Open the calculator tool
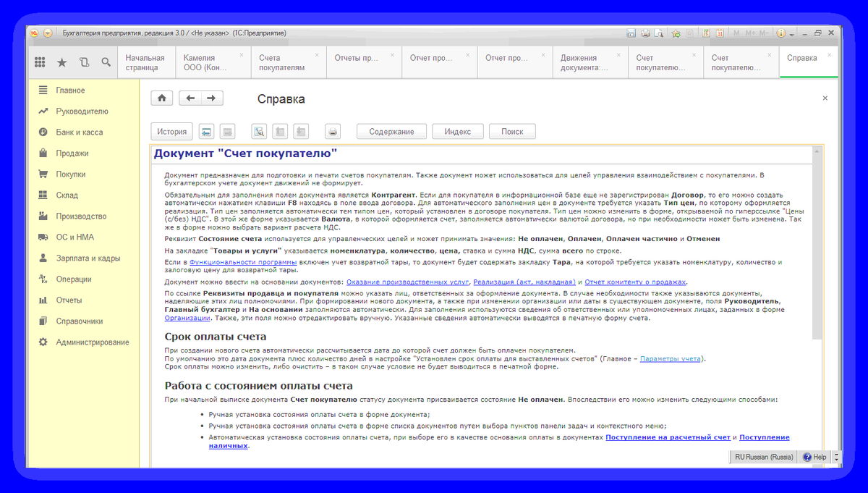868x493 pixels. pos(706,33)
